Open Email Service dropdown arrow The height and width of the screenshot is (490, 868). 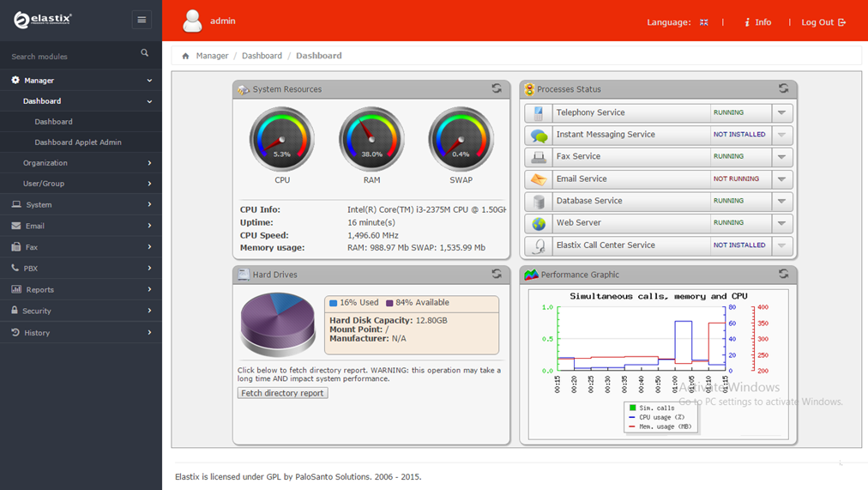click(x=781, y=179)
